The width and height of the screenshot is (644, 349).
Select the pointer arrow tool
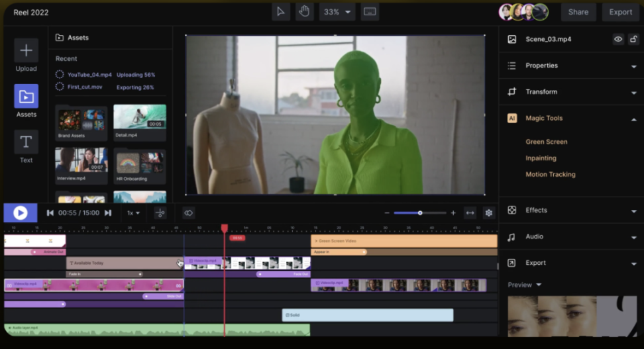[281, 12]
